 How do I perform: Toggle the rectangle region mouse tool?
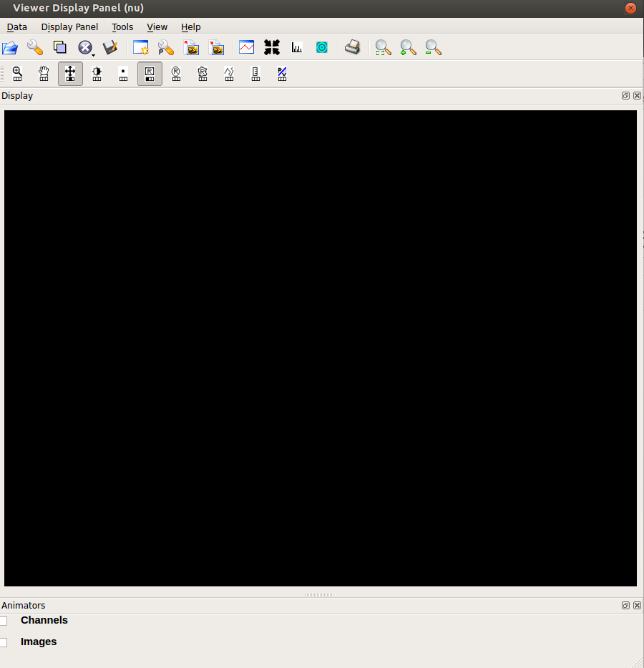pyautogui.click(x=150, y=74)
